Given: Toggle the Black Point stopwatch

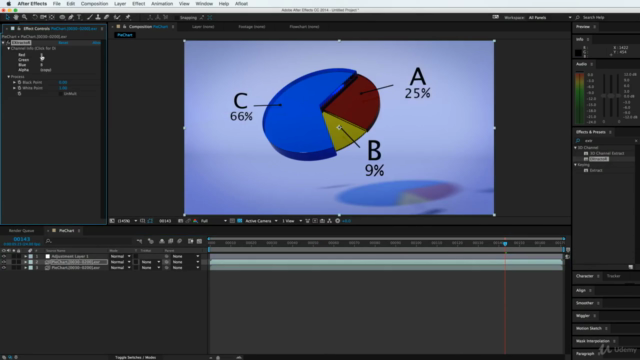Looking at the screenshot, I should (19, 82).
